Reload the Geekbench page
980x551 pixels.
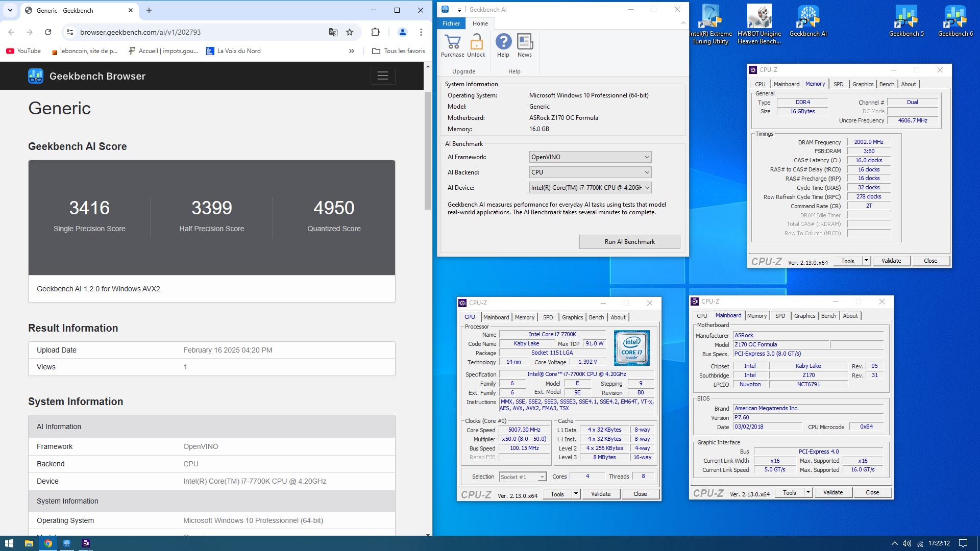tap(48, 32)
